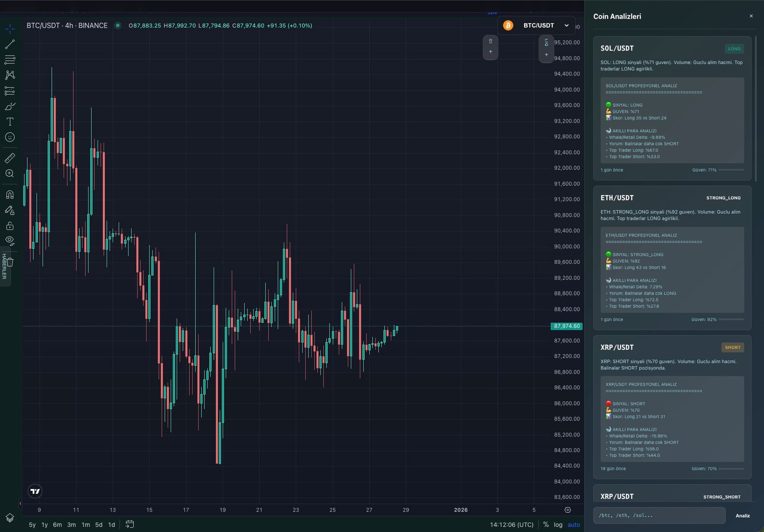Toggle hide all drawings eye icon
Viewport: 764px width, 532px height.
10,241
